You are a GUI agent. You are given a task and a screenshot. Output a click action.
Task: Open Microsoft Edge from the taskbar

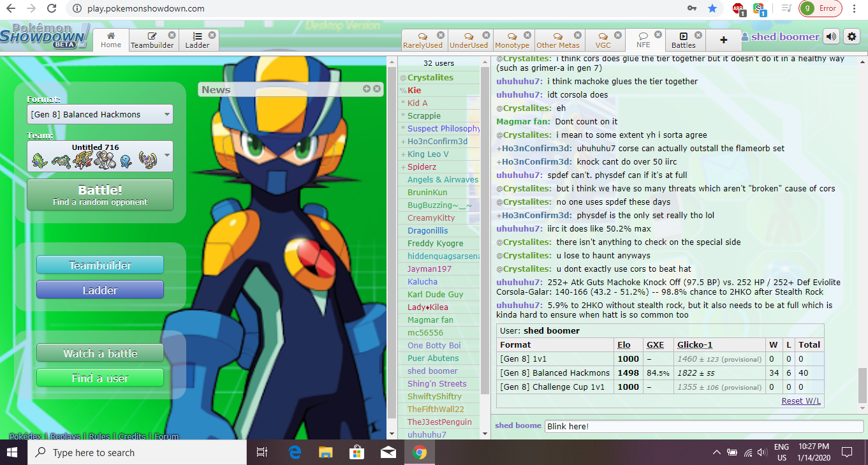tap(295, 452)
